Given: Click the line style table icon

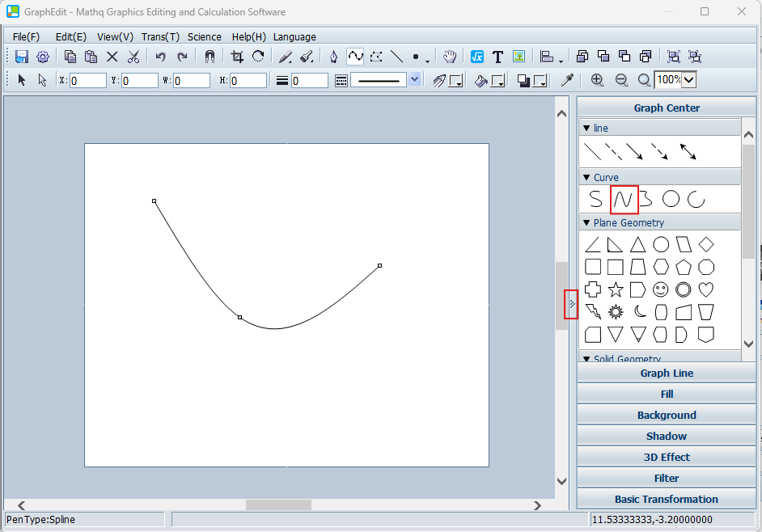Looking at the screenshot, I should click(x=341, y=81).
